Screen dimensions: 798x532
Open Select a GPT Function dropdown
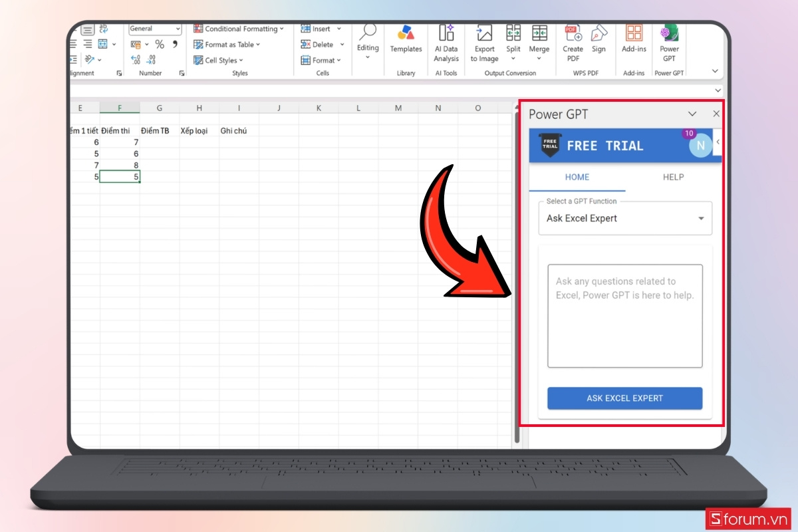[x=625, y=218]
